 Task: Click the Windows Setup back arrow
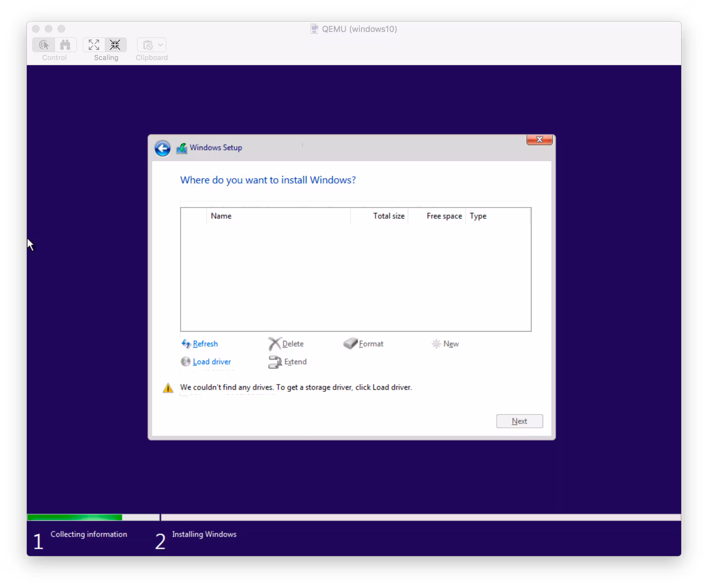point(162,148)
